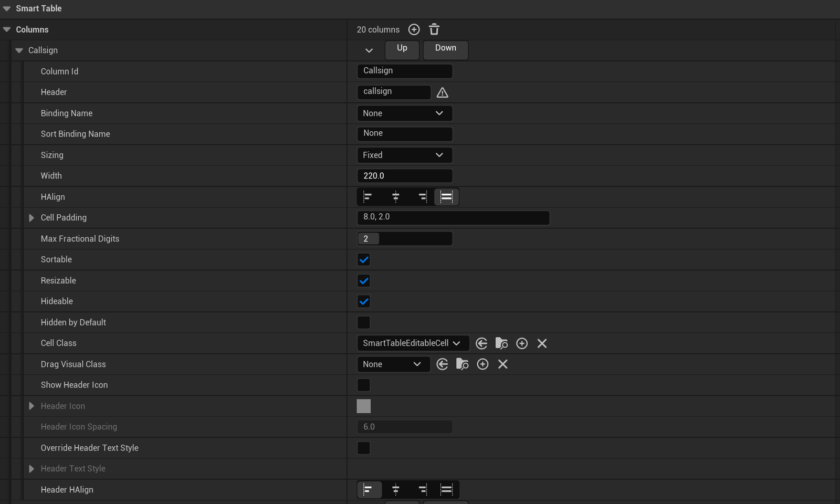Open the Header Icon color swatch
The width and height of the screenshot is (840, 504).
coord(364,406)
